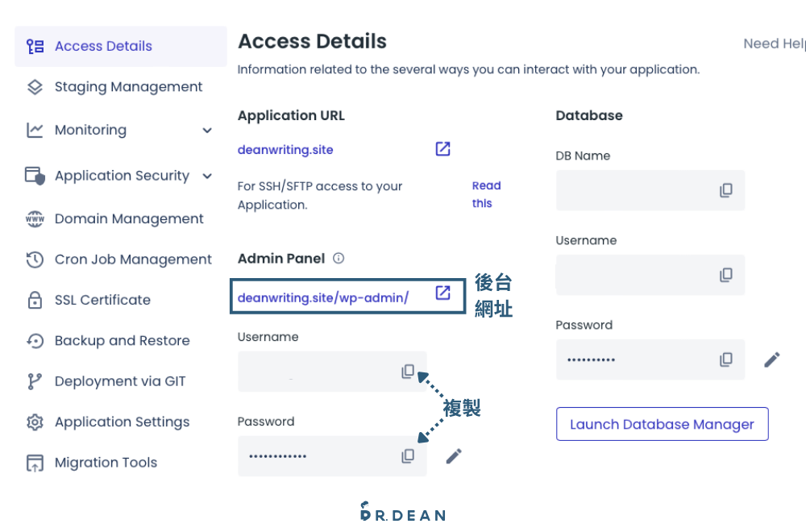The height and width of the screenshot is (532, 806).
Task: Open Admin Panel URL in new tab icon
Action: pos(442,293)
